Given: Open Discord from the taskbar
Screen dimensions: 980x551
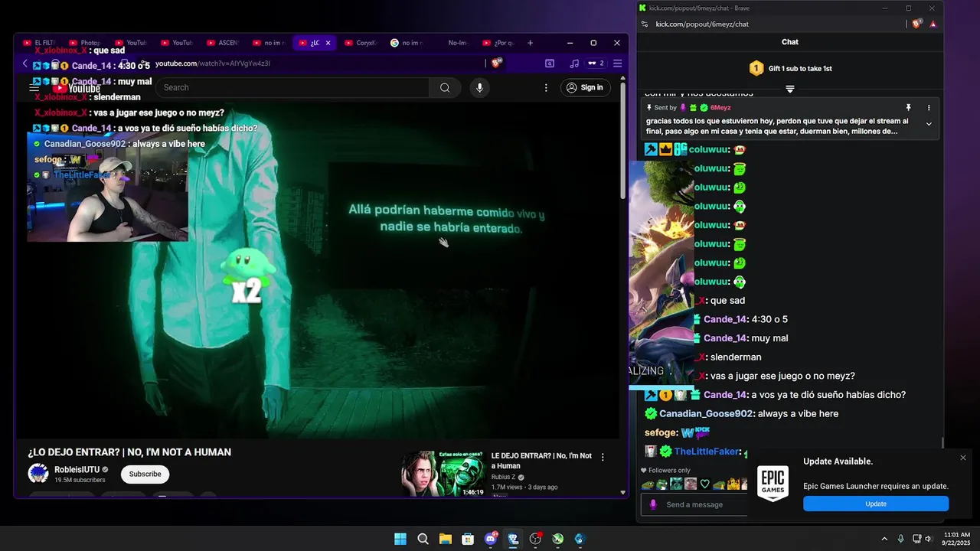Looking at the screenshot, I should tap(490, 539).
